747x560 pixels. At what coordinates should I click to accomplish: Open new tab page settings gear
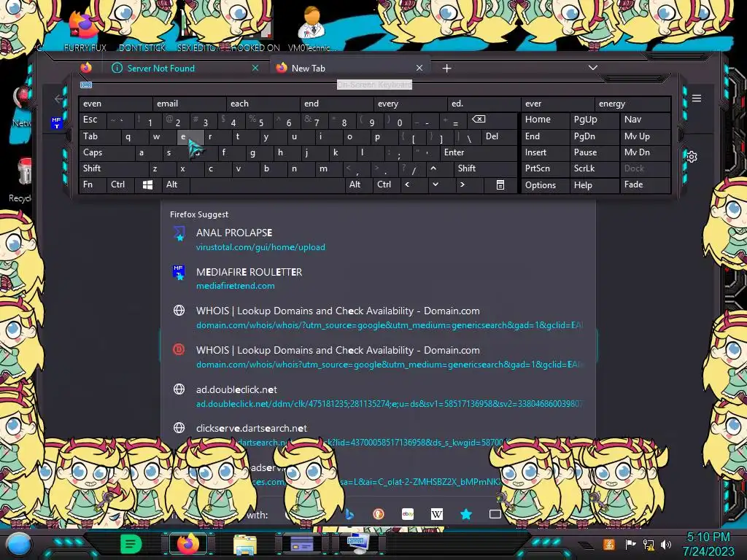point(692,157)
